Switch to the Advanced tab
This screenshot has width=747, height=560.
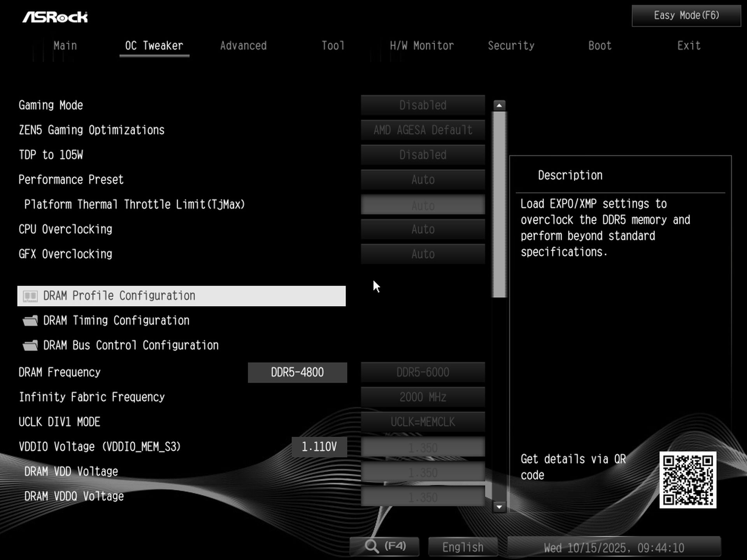coord(243,45)
